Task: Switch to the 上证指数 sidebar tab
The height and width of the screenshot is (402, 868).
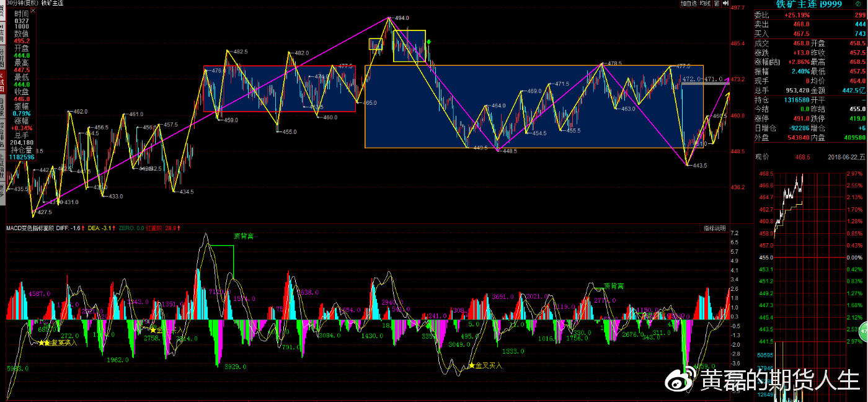Action: tap(2, 165)
